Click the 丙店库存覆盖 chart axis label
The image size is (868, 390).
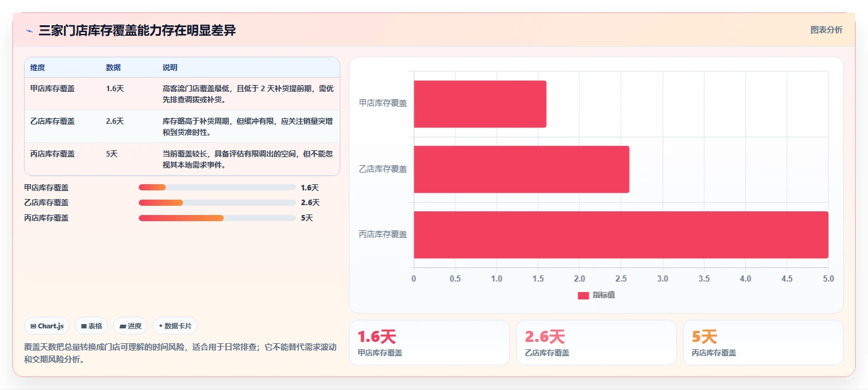(x=383, y=234)
